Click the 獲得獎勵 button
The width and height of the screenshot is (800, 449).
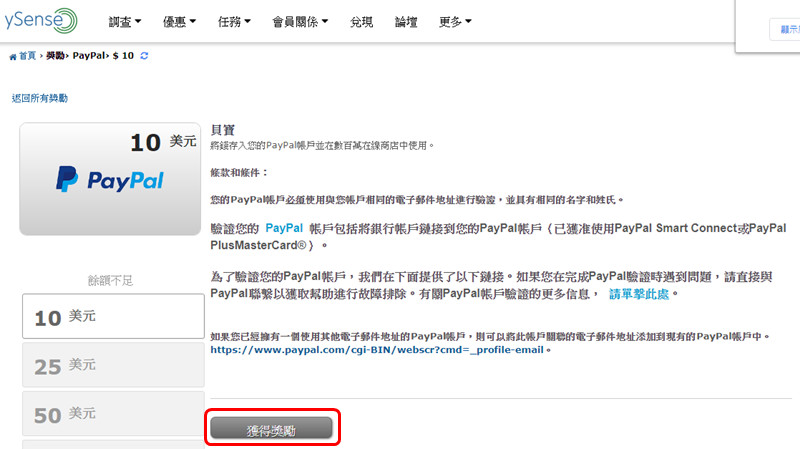pos(271,428)
